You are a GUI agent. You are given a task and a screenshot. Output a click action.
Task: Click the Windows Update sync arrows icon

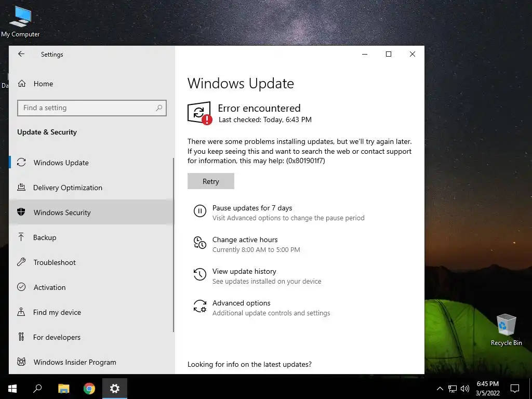pyautogui.click(x=21, y=162)
